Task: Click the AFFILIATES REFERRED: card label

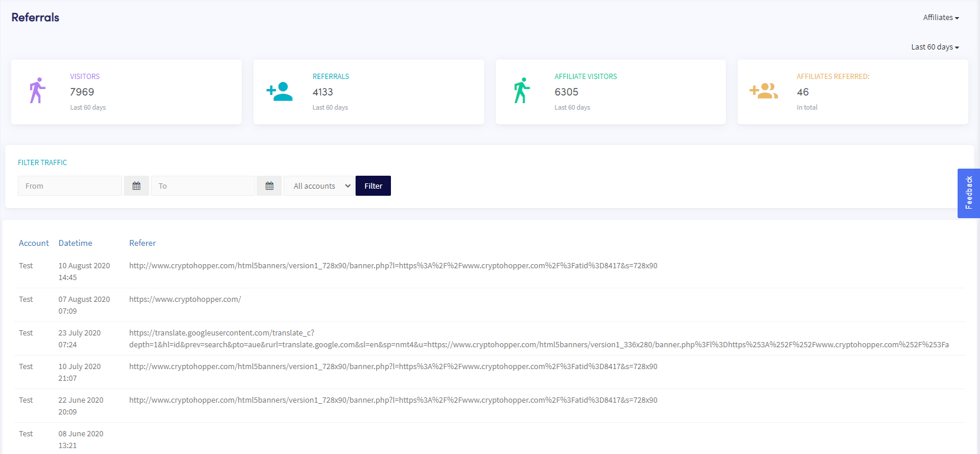Action: tap(833, 77)
